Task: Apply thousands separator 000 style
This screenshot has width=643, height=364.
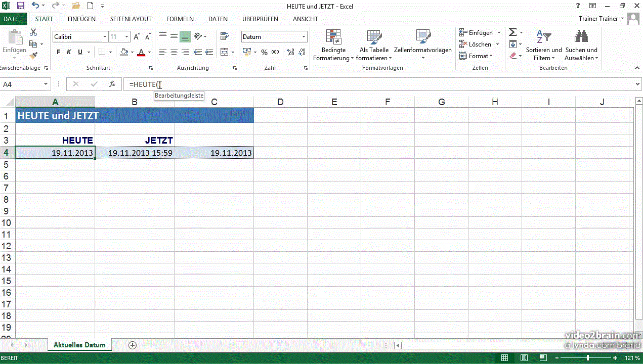Action: pos(275,52)
